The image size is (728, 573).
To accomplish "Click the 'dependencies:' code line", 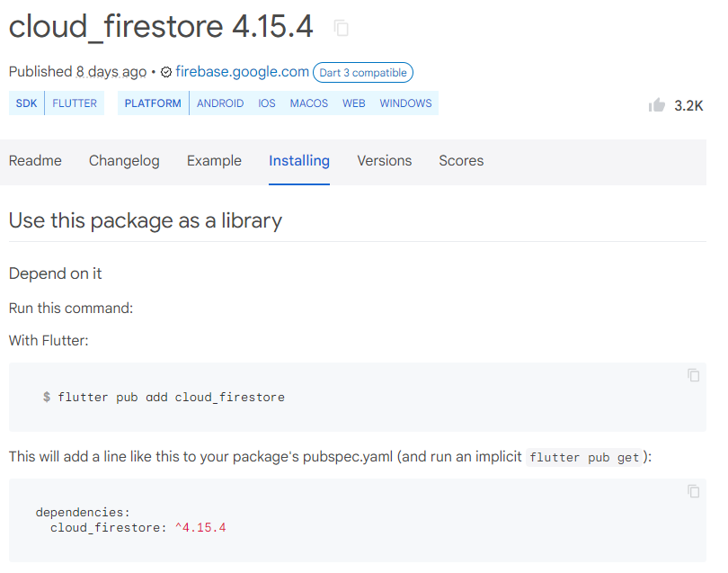I will coord(83,512).
